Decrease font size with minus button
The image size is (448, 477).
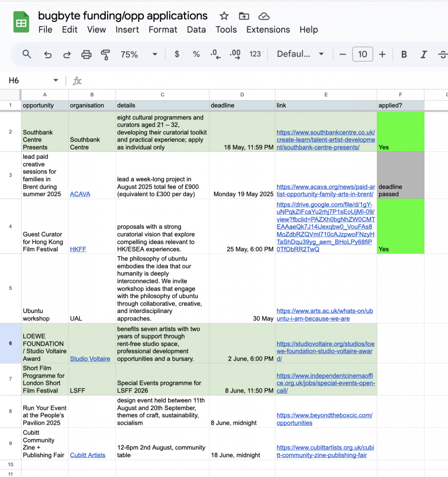pyautogui.click(x=342, y=55)
